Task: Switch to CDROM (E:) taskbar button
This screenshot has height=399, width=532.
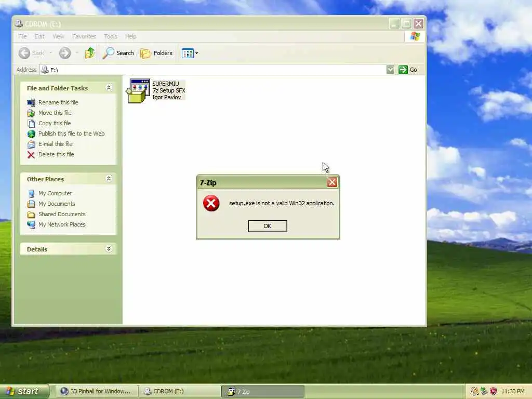Action: click(x=180, y=392)
